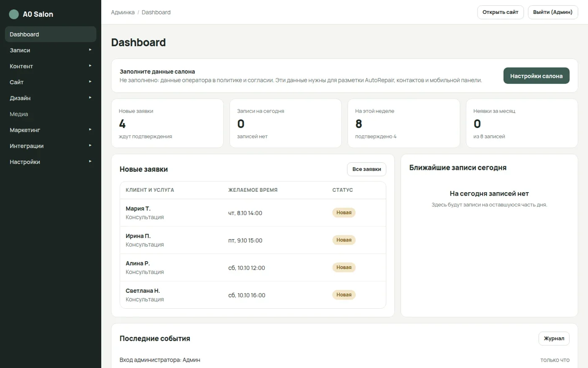Expand the Контент sidebar section arrow
The width and height of the screenshot is (588, 368).
[90, 66]
